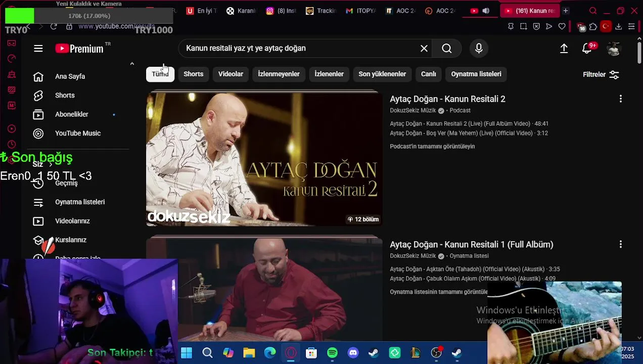Open title Aytaç Doğan - Kanun Resitali 2
The image size is (643, 364).
[447, 99]
